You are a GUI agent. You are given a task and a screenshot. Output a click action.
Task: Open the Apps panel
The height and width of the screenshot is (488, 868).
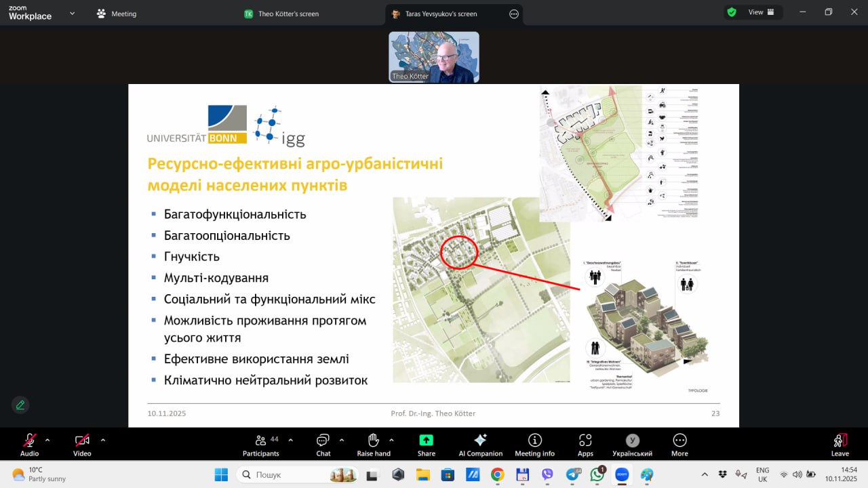coord(585,444)
